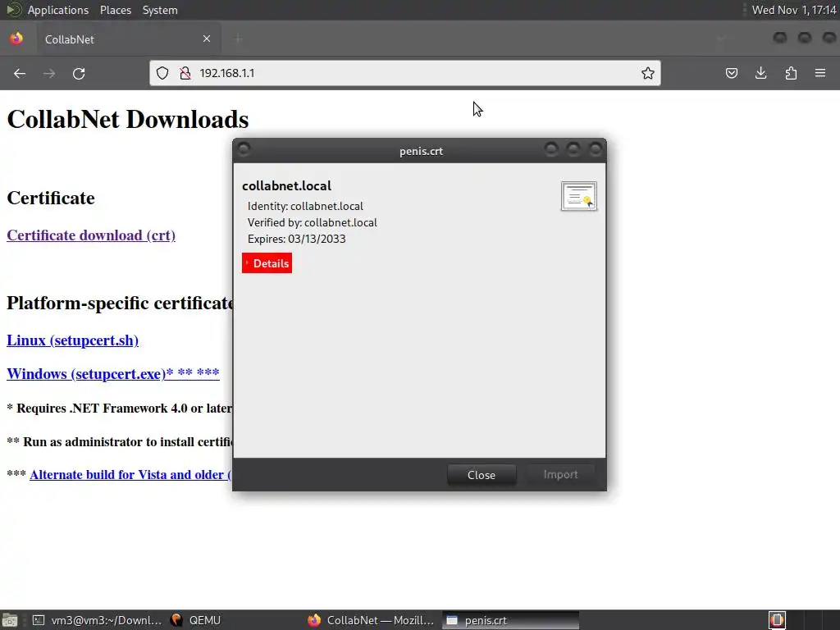Click the 192.168.1.1 address field

pyautogui.click(x=407, y=73)
